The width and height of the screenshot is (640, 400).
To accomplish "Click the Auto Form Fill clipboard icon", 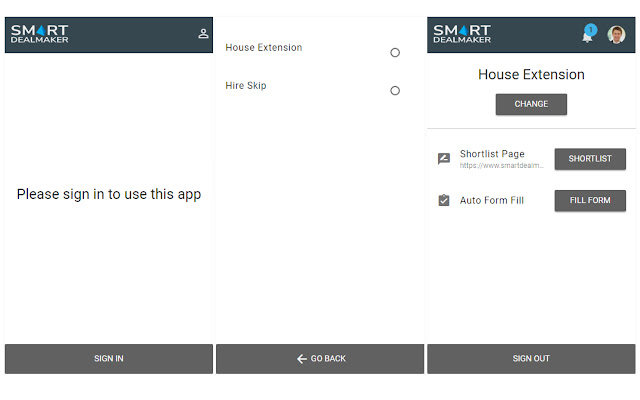I will [444, 200].
